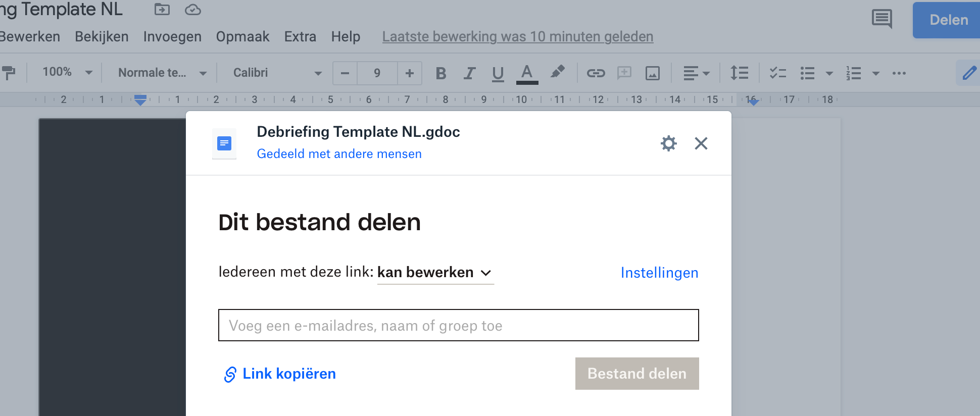
Task: Click the email, name or group field
Action: coord(459,325)
